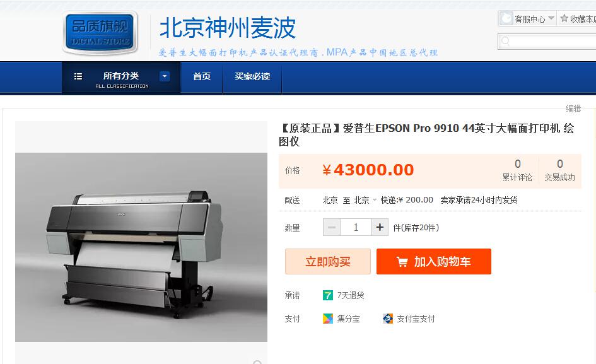Viewport: 596px width, 364px height.
Task: Open the 首页 navigation tab
Action: tap(201, 77)
